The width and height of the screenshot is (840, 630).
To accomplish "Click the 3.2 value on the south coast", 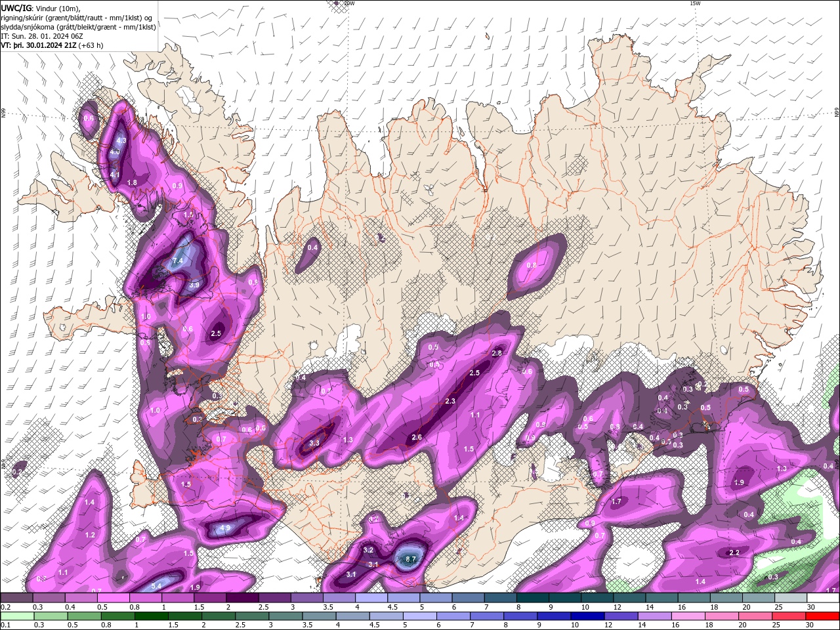I will (368, 550).
